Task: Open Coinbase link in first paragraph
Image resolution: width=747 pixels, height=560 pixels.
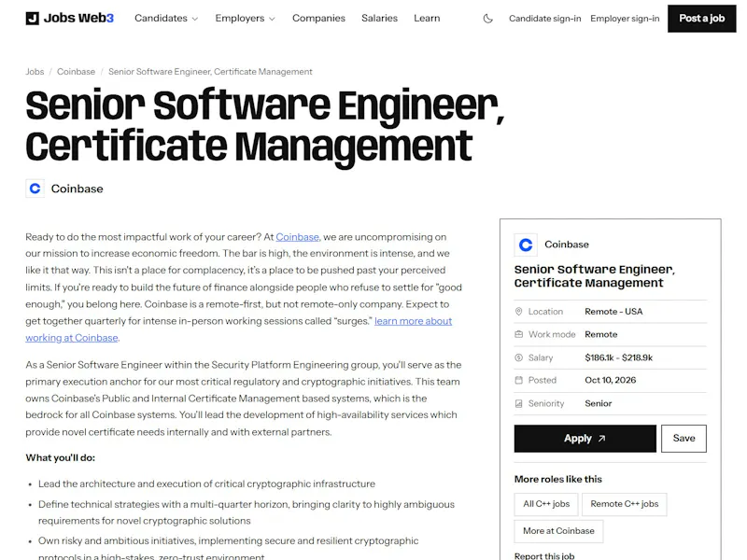Action: point(297,237)
